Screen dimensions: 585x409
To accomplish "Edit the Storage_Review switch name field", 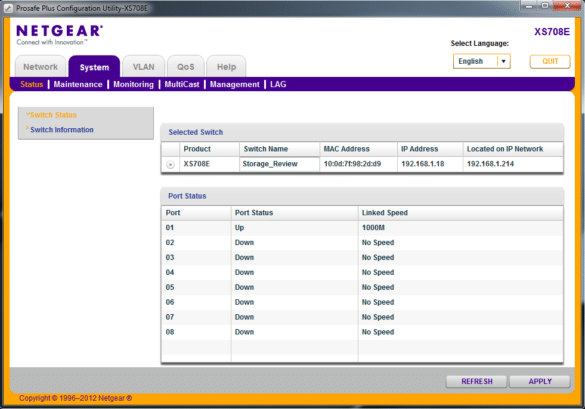I will (x=279, y=164).
